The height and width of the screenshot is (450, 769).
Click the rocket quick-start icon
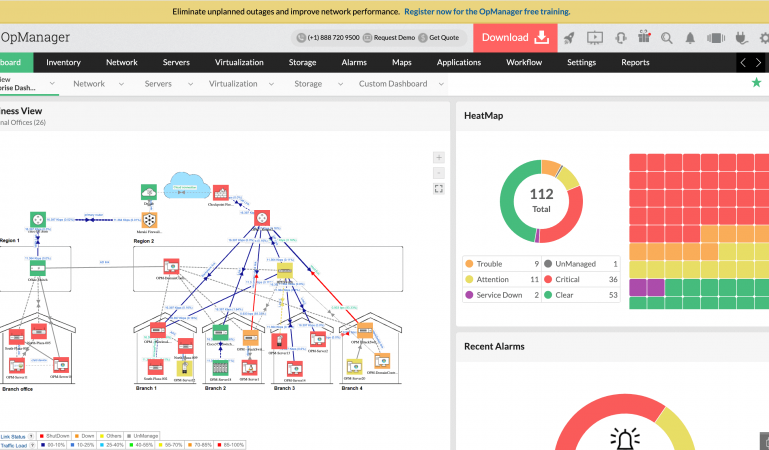pyautogui.click(x=569, y=38)
